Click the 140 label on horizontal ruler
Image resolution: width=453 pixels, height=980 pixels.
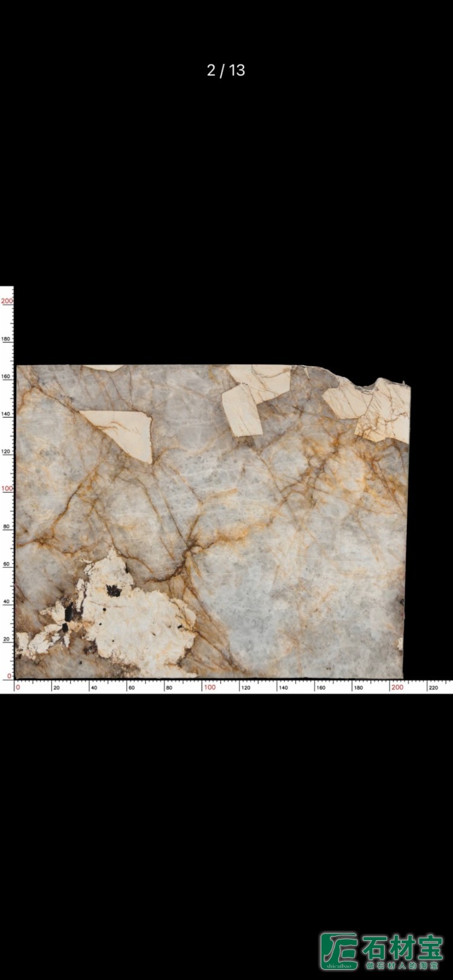click(283, 688)
